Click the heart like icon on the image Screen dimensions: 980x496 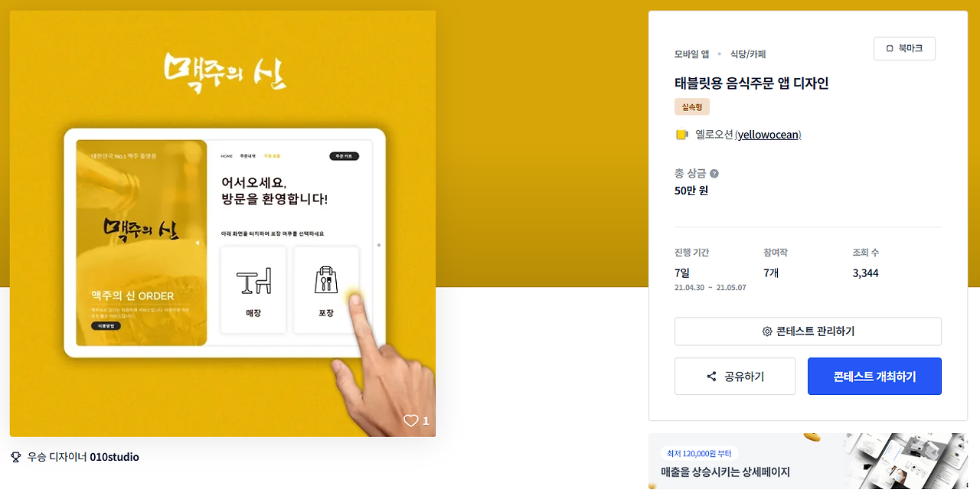(x=411, y=420)
